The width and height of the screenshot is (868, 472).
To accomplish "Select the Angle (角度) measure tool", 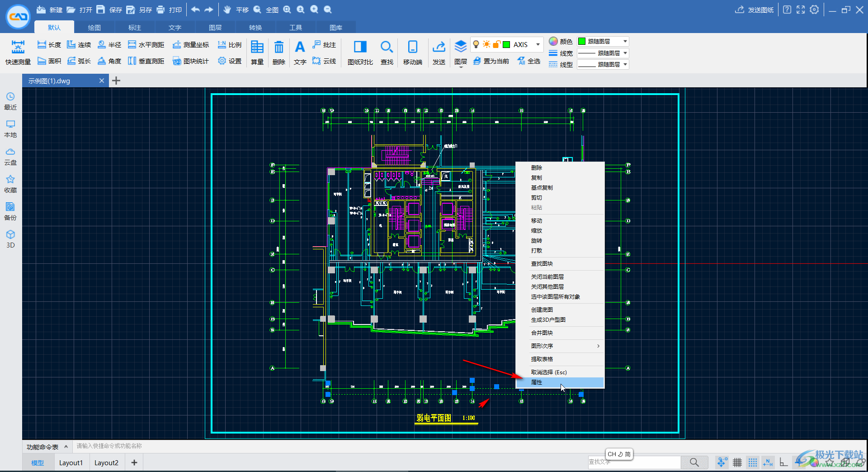I will (109, 61).
